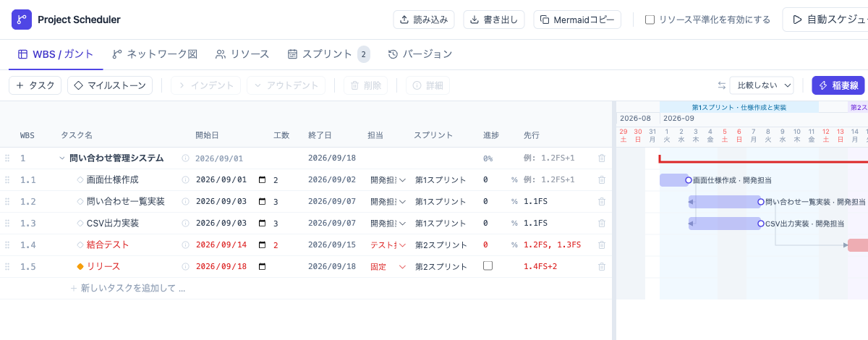Collapse the 問い合わせ管理システム parent task

[x=62, y=158]
